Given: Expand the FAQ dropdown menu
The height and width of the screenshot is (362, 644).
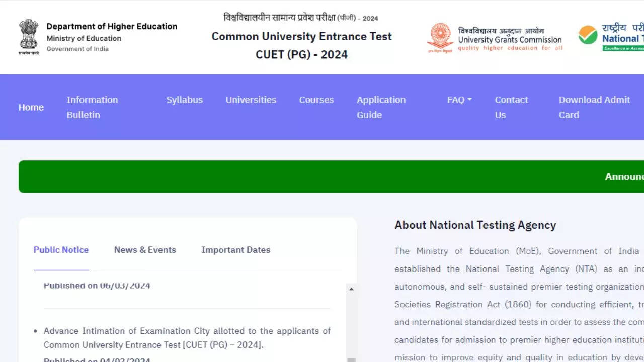Looking at the screenshot, I should 459,100.
